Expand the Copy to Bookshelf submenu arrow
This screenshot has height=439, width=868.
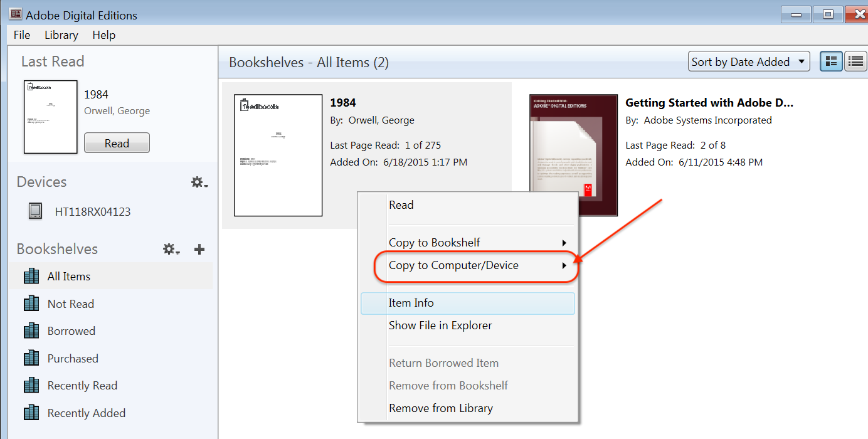pyautogui.click(x=564, y=243)
